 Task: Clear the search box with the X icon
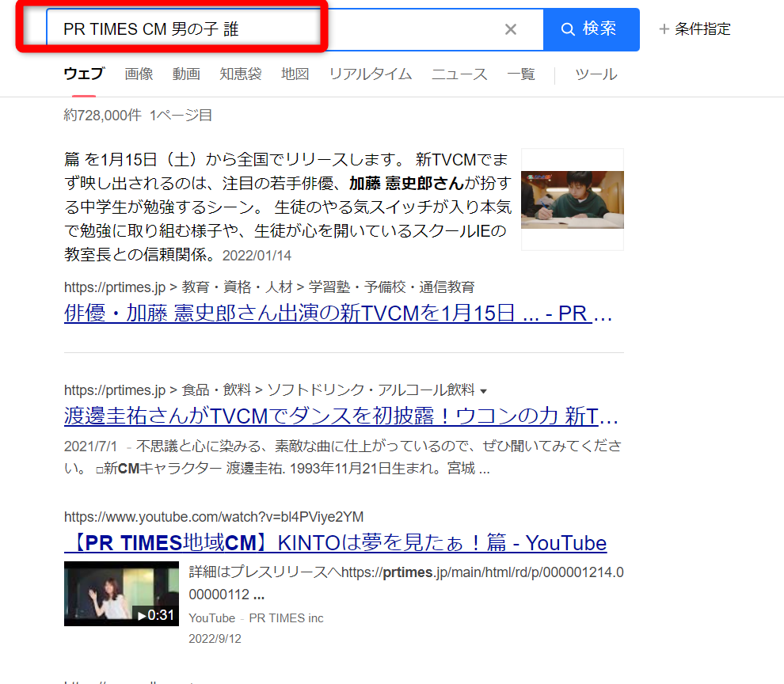click(511, 29)
